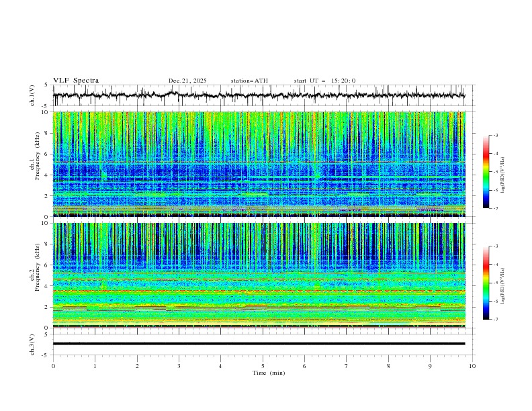Click the ch.1 waveform trace plot
Viewport: 532px width, 411px height.
[x=259, y=95]
